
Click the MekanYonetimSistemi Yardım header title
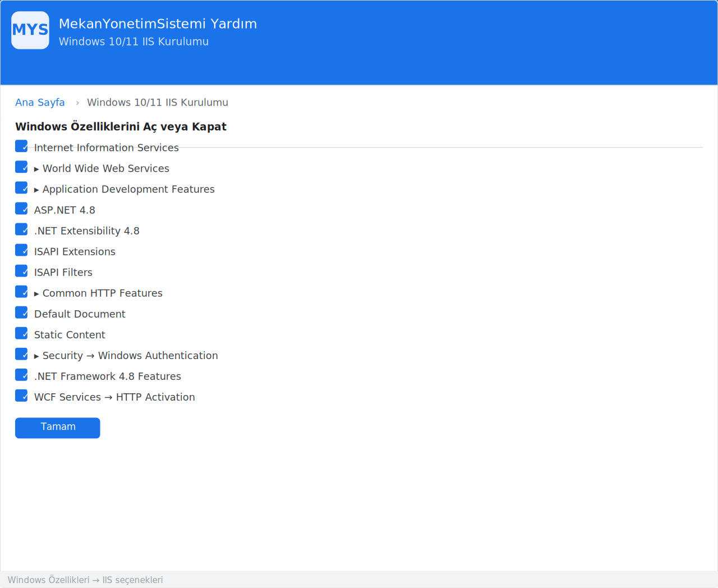tap(158, 24)
